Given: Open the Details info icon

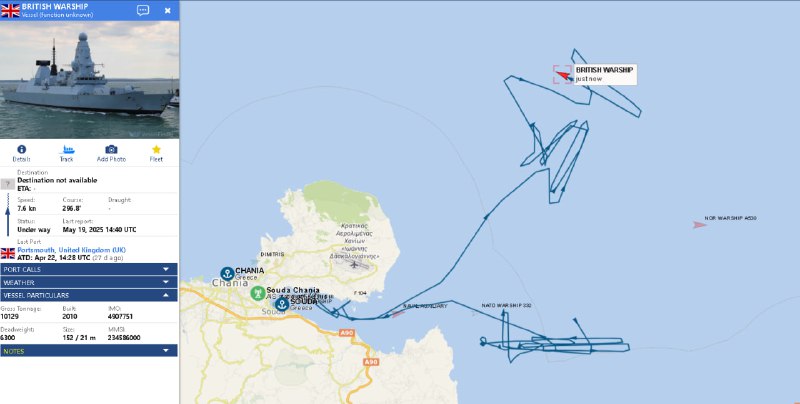Looking at the screenshot, I should [21, 149].
